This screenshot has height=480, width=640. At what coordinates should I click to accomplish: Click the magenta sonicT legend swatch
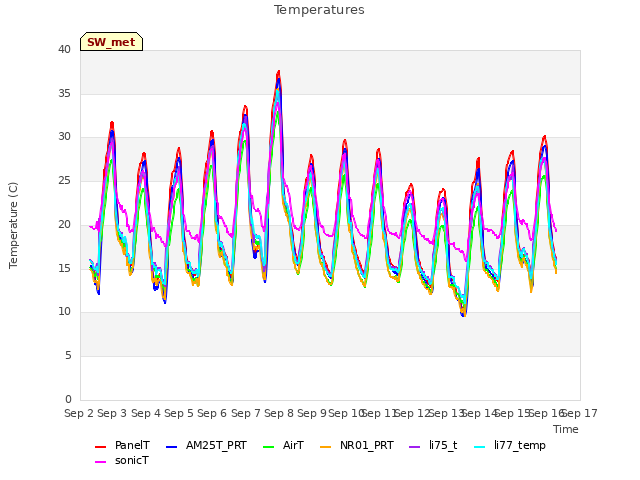(100, 462)
